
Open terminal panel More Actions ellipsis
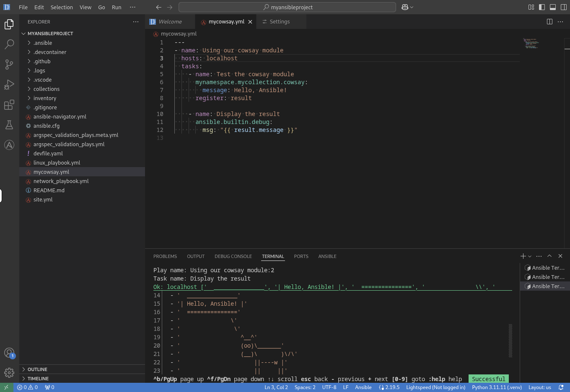(x=539, y=256)
